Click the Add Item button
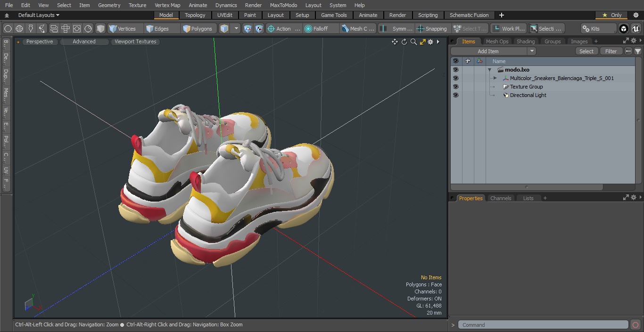This screenshot has width=644, height=332. tap(488, 51)
